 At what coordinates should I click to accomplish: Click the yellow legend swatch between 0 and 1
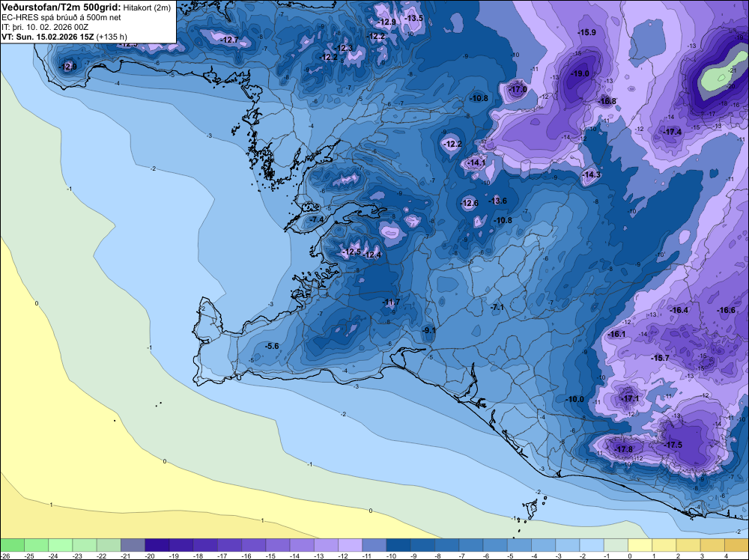[640, 545]
